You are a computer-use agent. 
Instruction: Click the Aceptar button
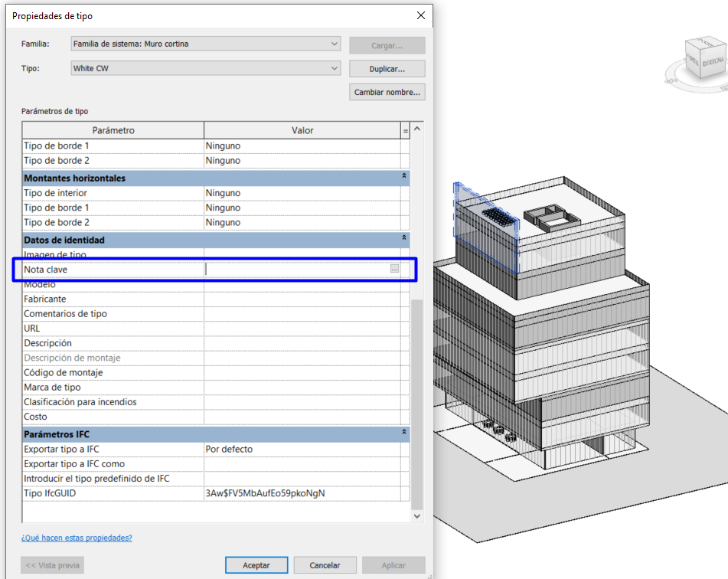256,565
